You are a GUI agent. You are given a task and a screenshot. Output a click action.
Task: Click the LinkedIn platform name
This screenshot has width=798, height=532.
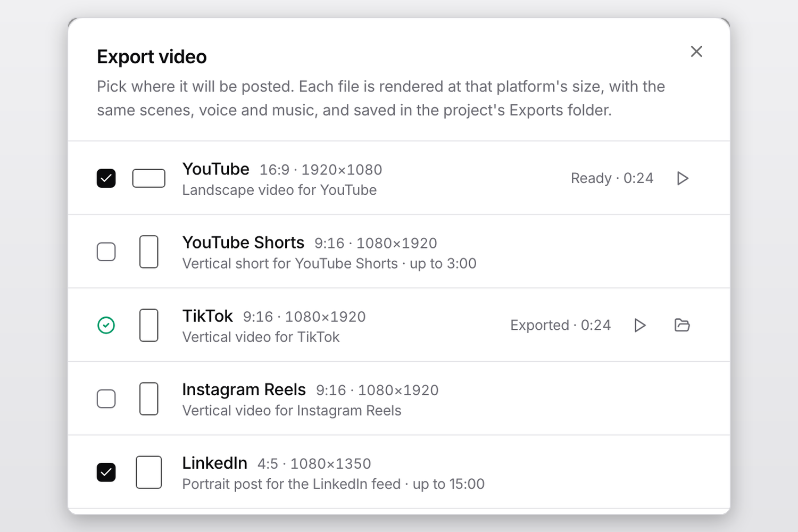pos(214,463)
